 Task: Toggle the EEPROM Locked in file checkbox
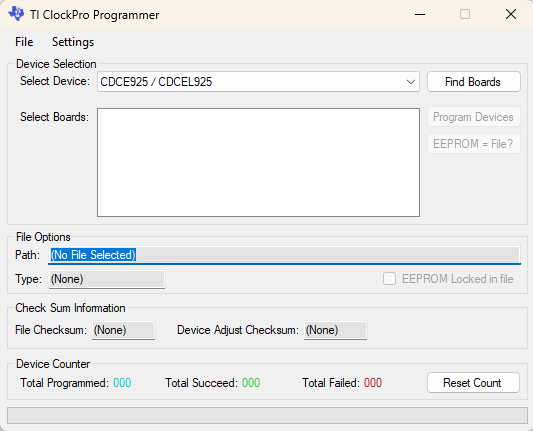[x=389, y=279]
